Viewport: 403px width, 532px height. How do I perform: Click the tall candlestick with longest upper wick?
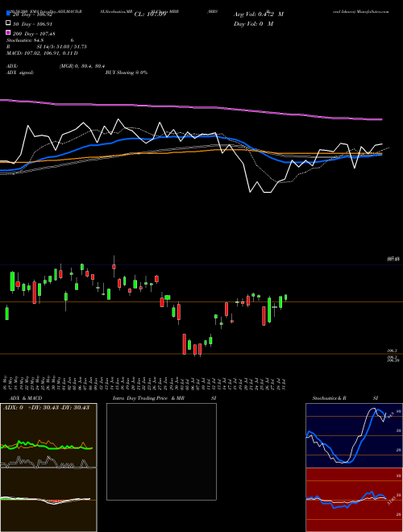[x=114, y=266]
